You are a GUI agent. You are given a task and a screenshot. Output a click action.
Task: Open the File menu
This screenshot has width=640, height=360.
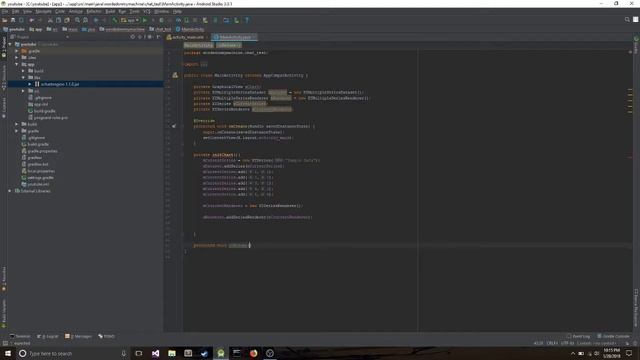(5, 11)
